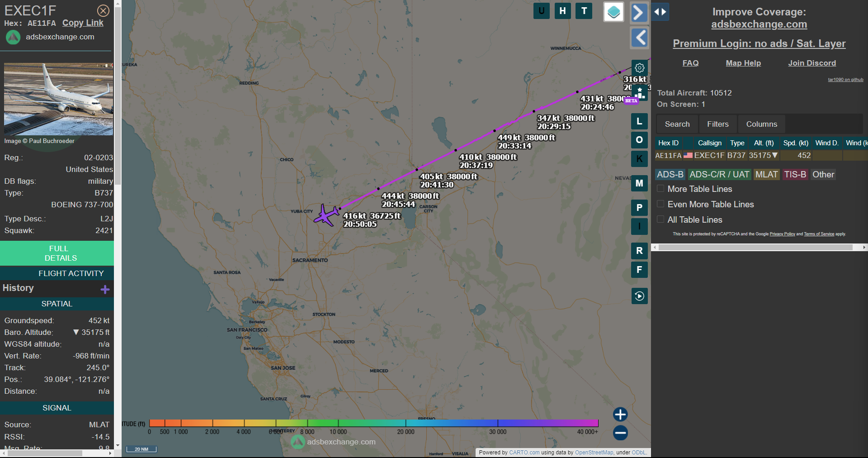Sort table by Callsign column
Image resolution: width=868 pixels, height=458 pixels.
tap(710, 143)
